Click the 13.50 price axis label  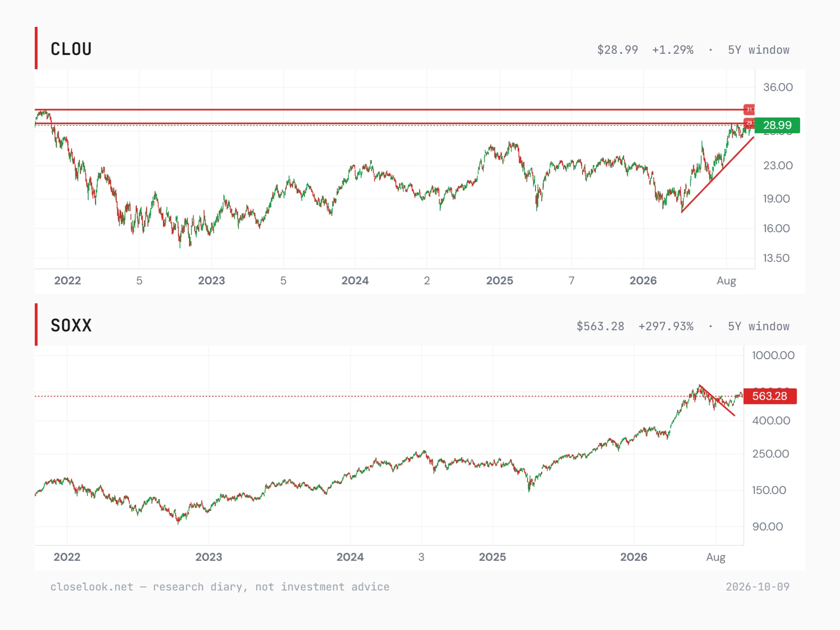(776, 258)
